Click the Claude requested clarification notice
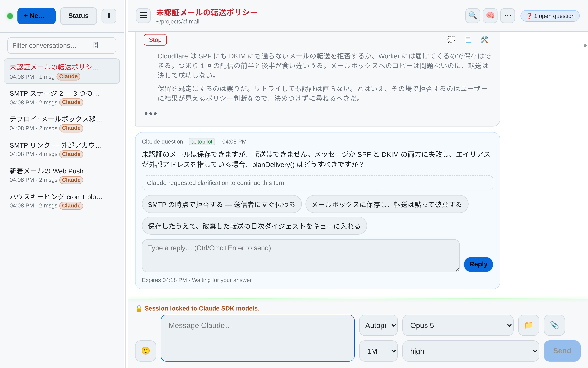 coord(318,183)
